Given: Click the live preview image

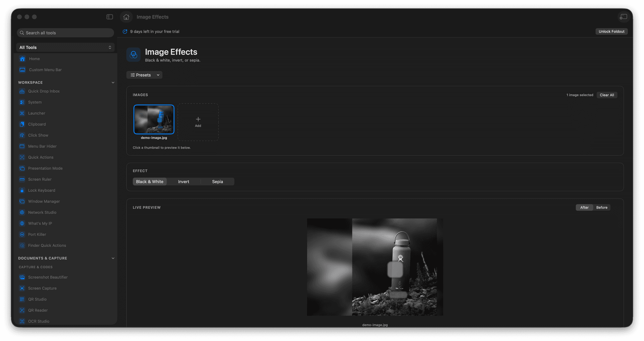Looking at the screenshot, I should click(x=375, y=267).
